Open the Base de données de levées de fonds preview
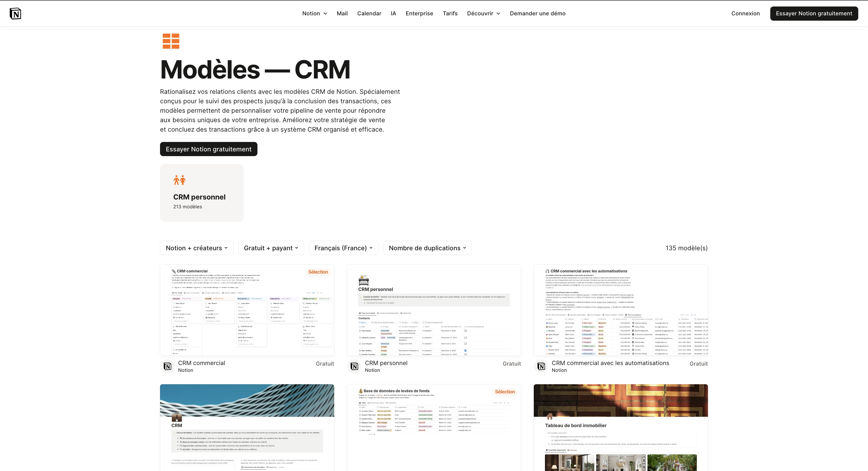 pyautogui.click(x=434, y=428)
